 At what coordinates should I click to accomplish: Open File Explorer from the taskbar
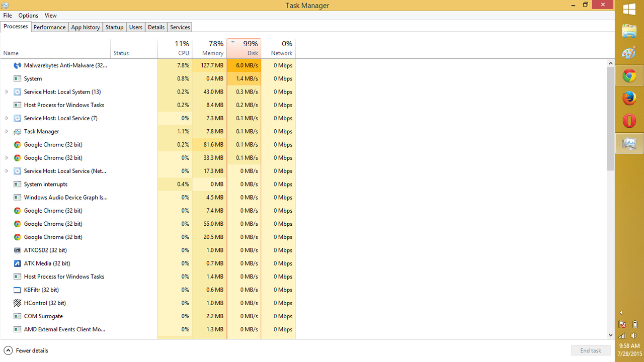click(629, 31)
